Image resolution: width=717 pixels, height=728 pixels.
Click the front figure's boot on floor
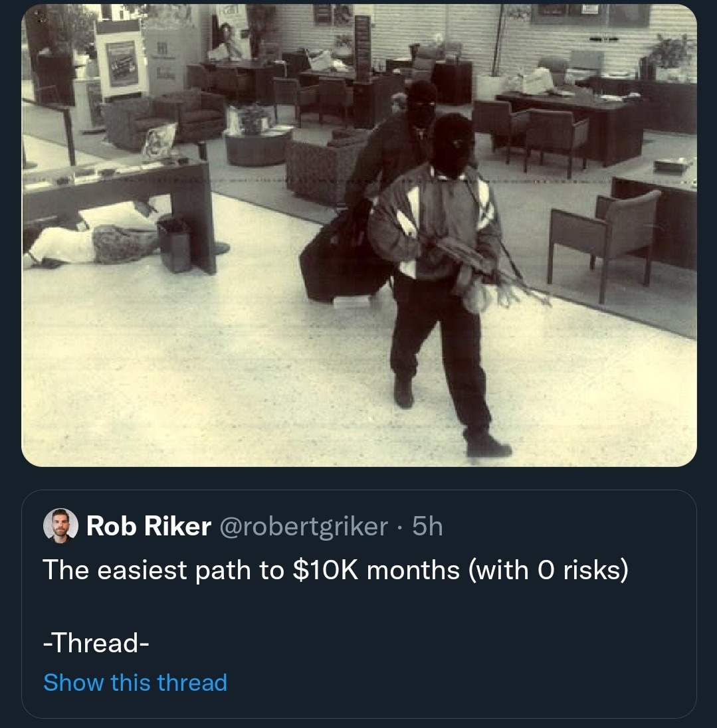488,445
